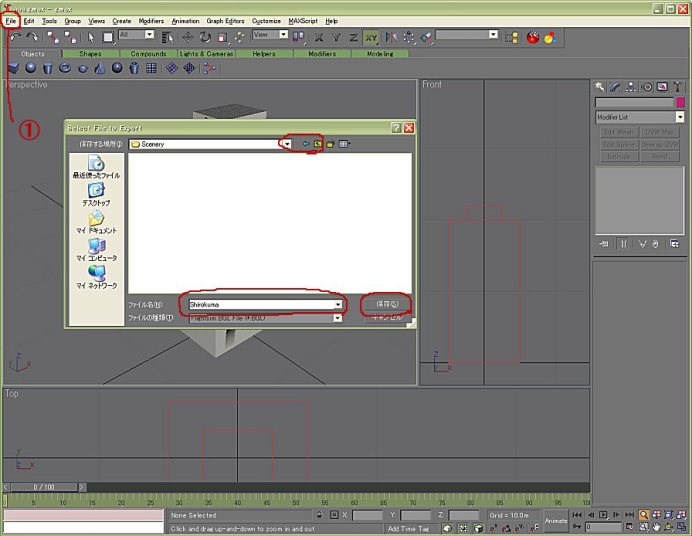Open マイ ドキュメント in dialog sidebar
This screenshot has height=536, width=692.
(x=96, y=222)
